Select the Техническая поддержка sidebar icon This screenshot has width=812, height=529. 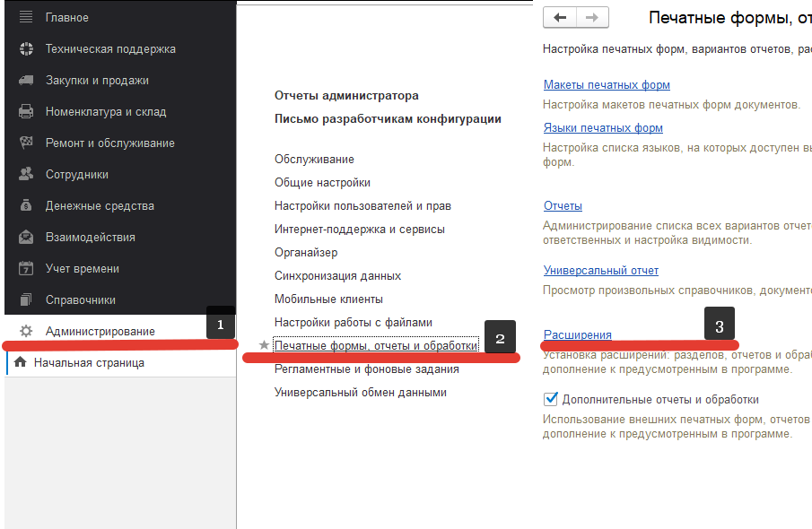[x=24, y=48]
